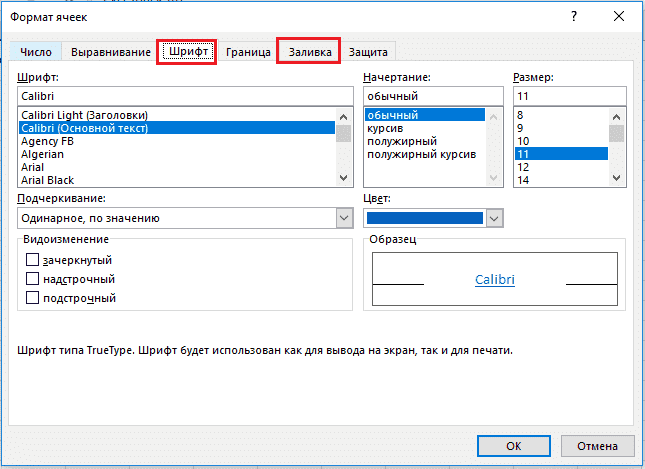Enable the зачеркнутый checkbox
645x469 pixels.
33,260
